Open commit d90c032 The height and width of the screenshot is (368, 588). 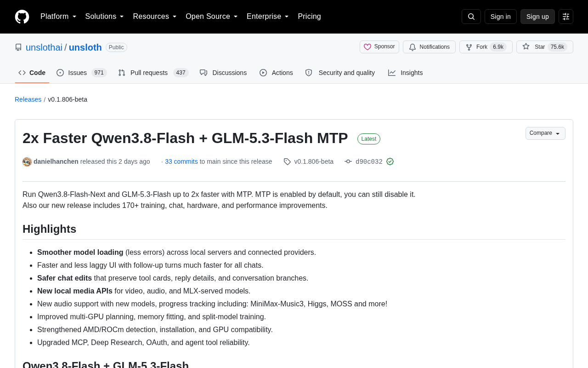369,162
